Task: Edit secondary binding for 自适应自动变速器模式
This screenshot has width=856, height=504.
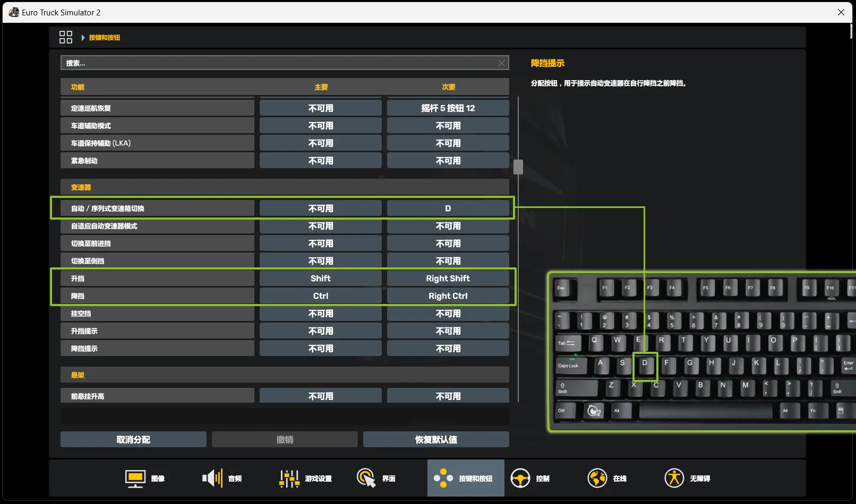Action: [x=448, y=226]
